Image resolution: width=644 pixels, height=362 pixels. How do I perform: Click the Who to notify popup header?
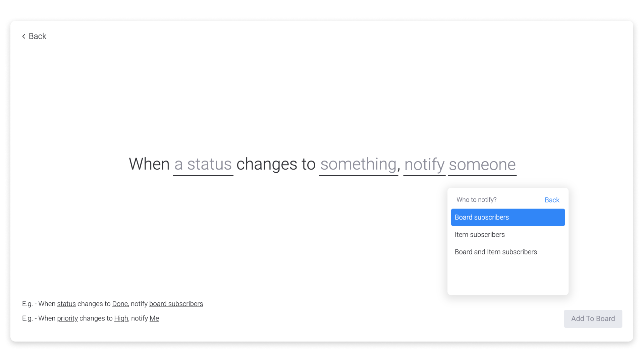pyautogui.click(x=476, y=199)
